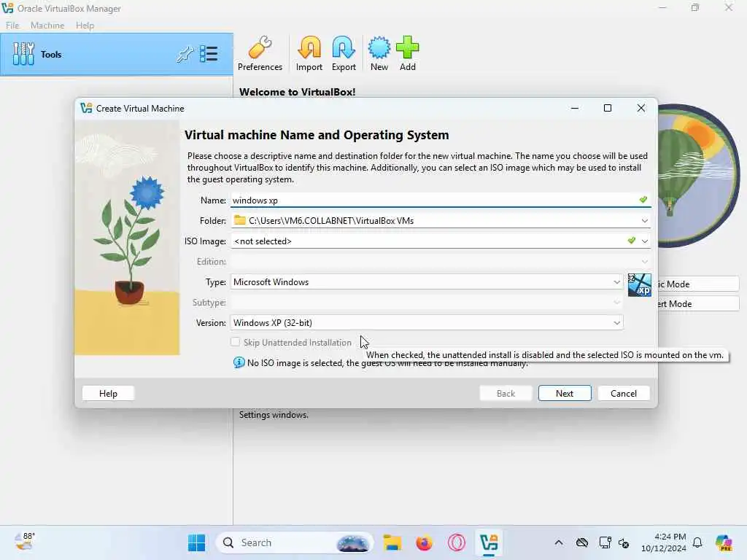747x560 pixels.
Task: Open the Machine menu
Action: pos(47,26)
